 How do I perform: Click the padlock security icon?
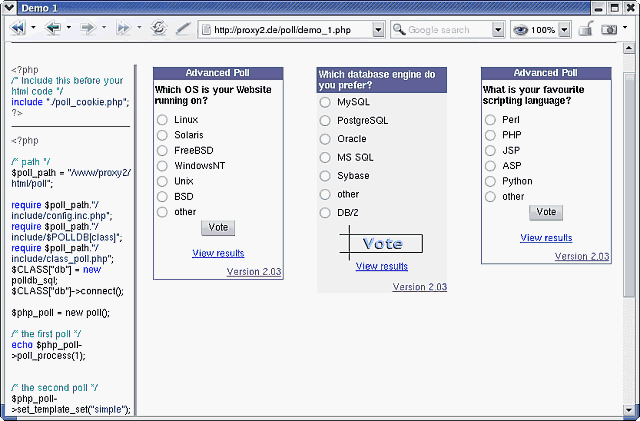pos(586,29)
